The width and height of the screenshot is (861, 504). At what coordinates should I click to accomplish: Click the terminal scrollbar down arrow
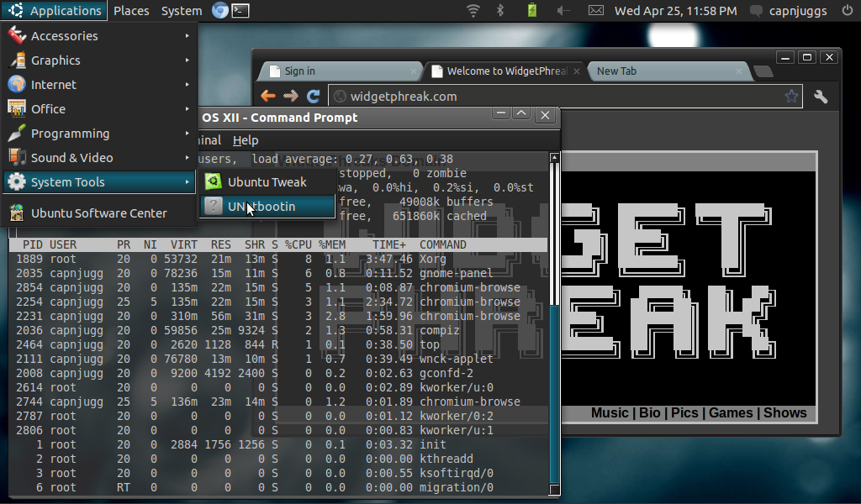point(555,489)
